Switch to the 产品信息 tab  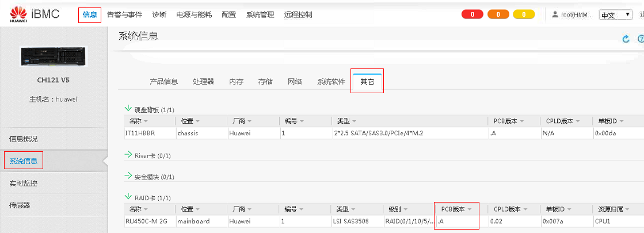[x=164, y=82]
